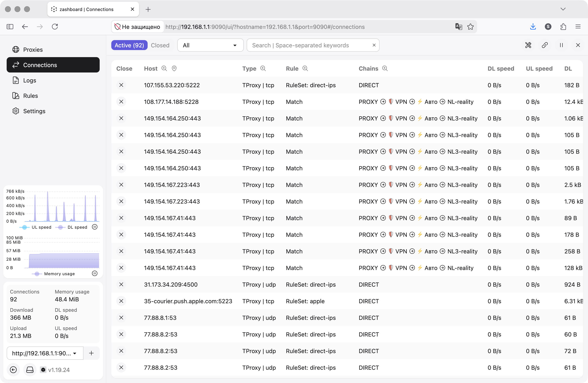The height and width of the screenshot is (383, 588).
Task: Close the 77.88.8.1:53 connection
Action: click(121, 318)
